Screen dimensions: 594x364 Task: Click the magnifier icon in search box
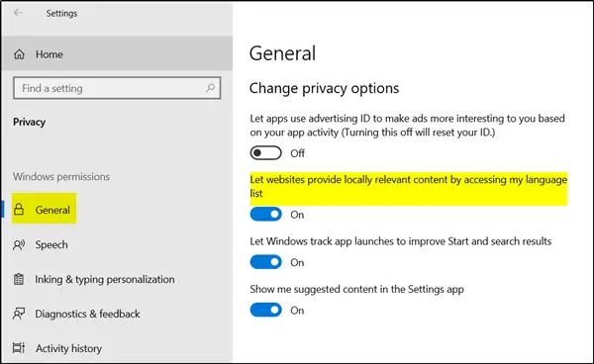click(210, 88)
